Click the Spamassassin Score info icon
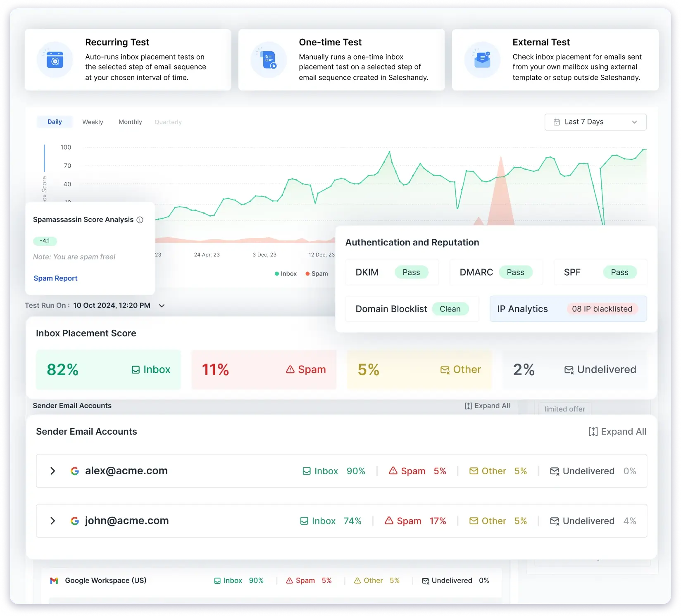 (x=140, y=220)
